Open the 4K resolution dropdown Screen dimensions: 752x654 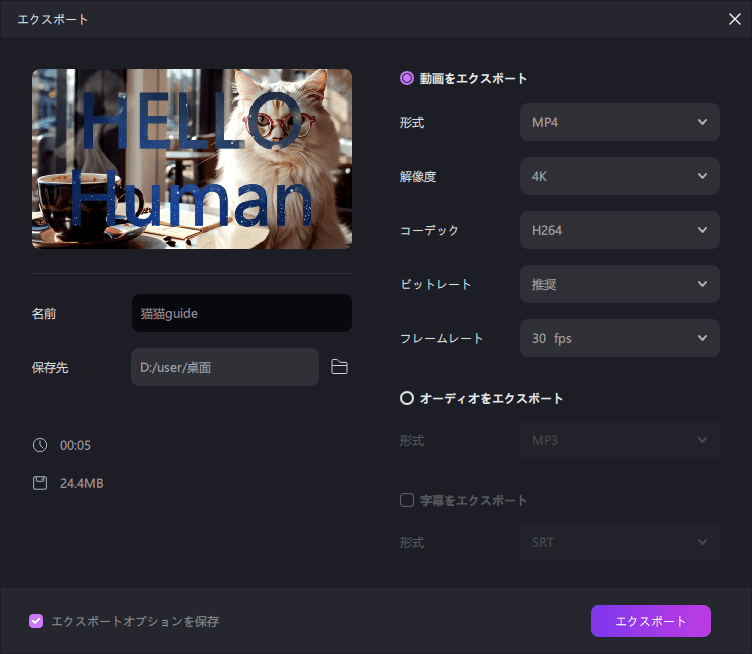[x=620, y=176]
